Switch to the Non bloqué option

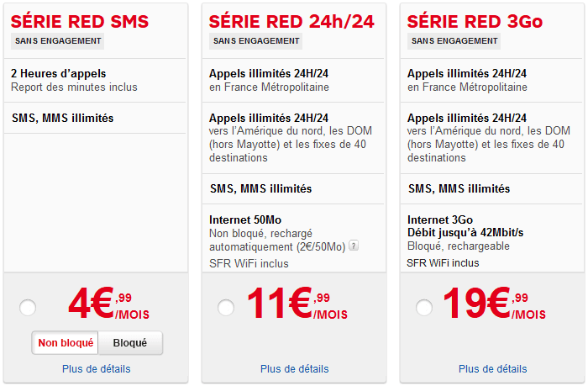[66, 342]
